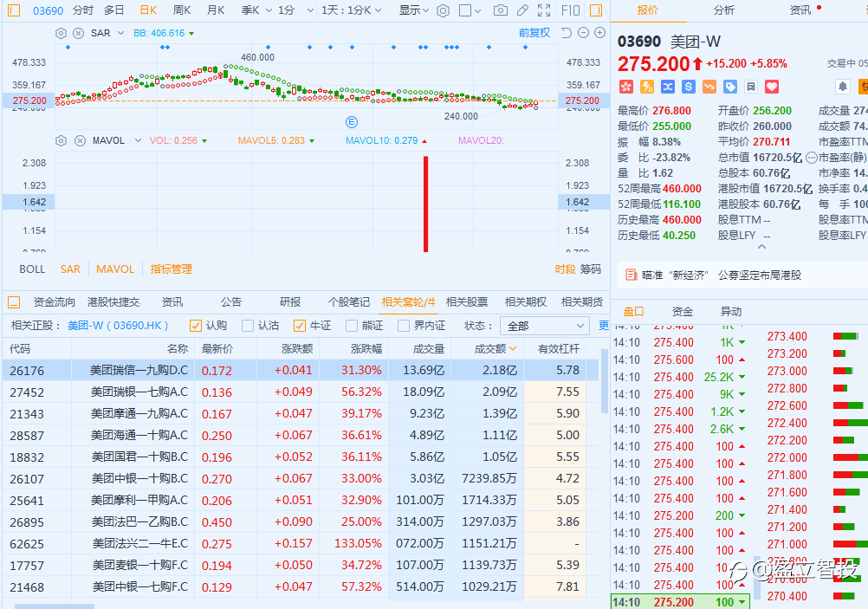Reset the chart with the undo arrow
The width and height of the screenshot is (868, 609).
567,33
